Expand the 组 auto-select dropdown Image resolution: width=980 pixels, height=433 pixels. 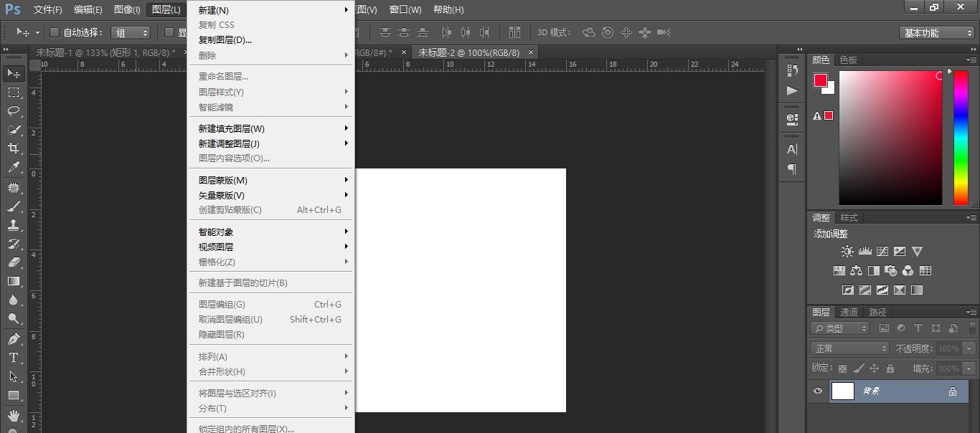(131, 33)
